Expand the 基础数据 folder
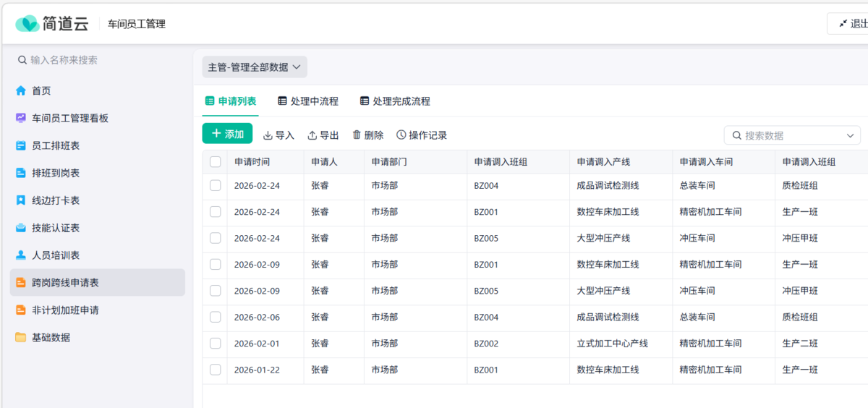Viewport: 868px width, 408px height. (x=21, y=338)
